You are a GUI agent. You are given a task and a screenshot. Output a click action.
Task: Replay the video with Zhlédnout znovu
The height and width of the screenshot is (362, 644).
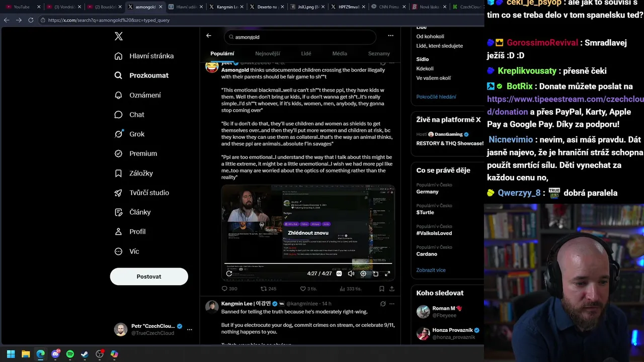308,233
